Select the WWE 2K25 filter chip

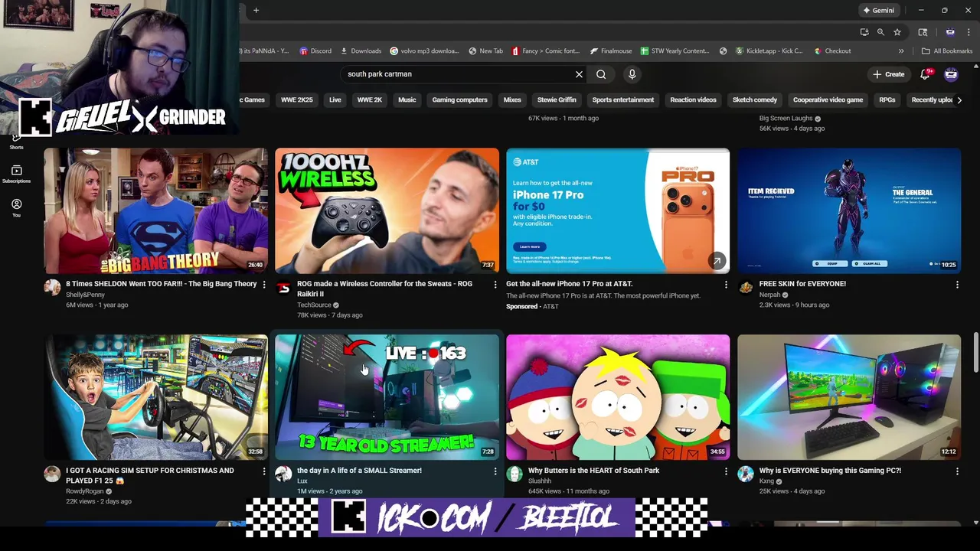[x=296, y=99]
